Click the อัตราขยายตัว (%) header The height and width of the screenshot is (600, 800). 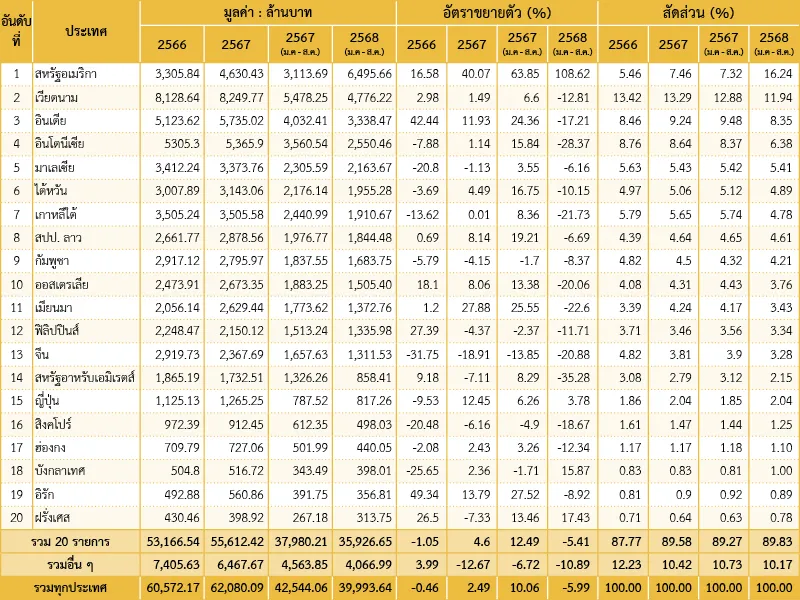497,13
